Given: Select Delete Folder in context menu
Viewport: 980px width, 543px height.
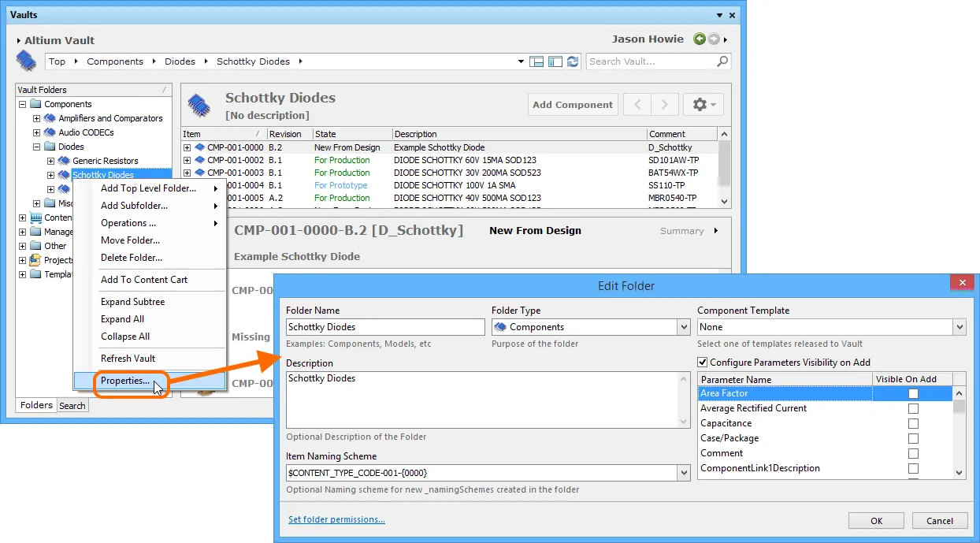Looking at the screenshot, I should click(x=149, y=258).
